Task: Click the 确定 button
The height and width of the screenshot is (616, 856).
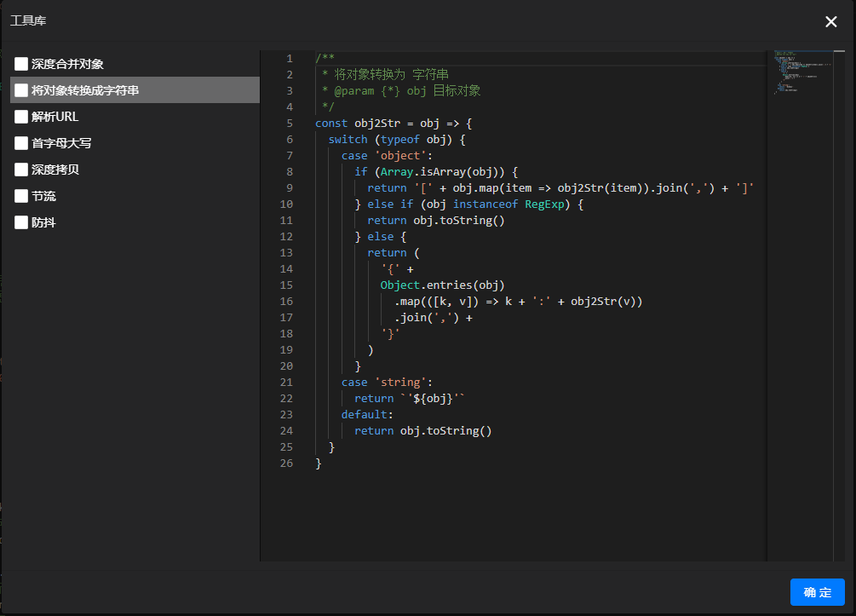Action: [817, 592]
